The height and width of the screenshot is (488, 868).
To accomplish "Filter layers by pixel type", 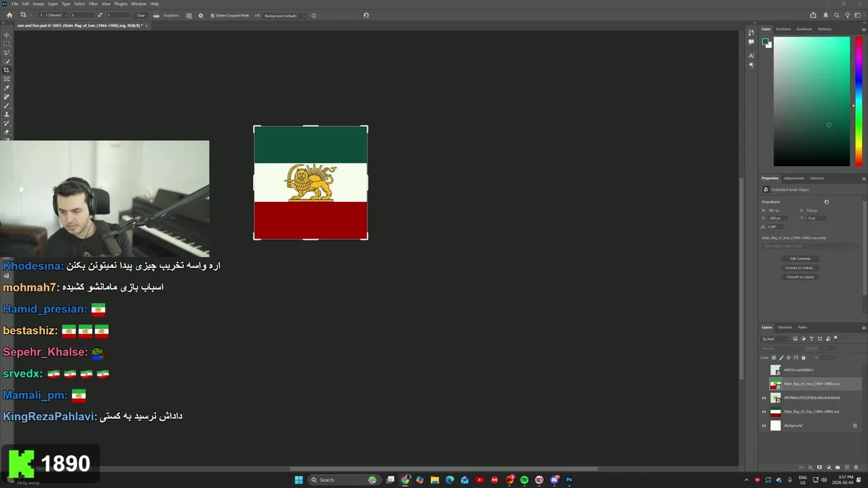I will coord(795,339).
